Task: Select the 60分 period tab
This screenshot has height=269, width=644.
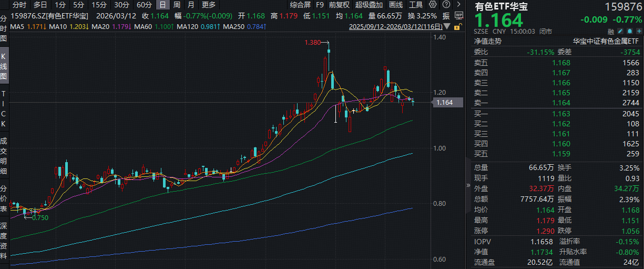Action: point(144,5)
